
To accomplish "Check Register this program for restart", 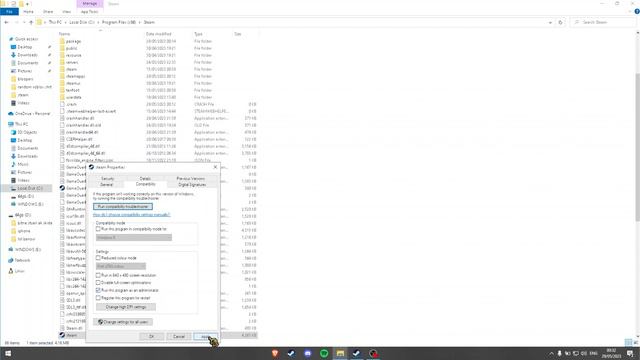I will coord(98,298).
